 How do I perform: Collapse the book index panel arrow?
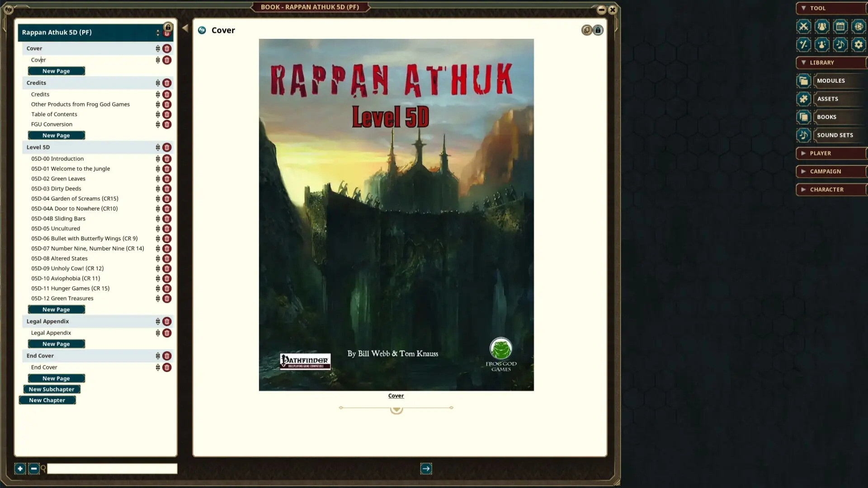[185, 28]
